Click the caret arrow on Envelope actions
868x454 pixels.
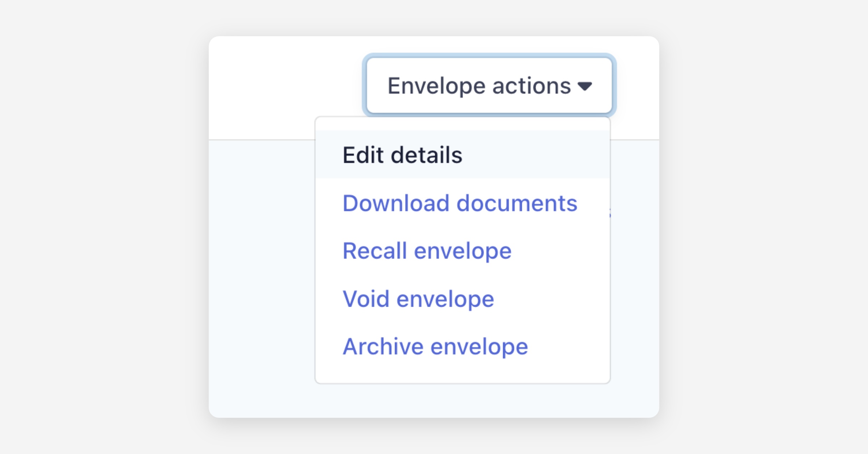(584, 86)
